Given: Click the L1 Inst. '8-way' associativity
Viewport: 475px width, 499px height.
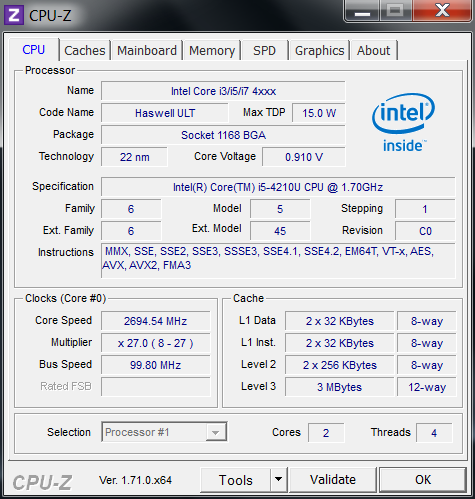Looking at the screenshot, I should coord(427,343).
